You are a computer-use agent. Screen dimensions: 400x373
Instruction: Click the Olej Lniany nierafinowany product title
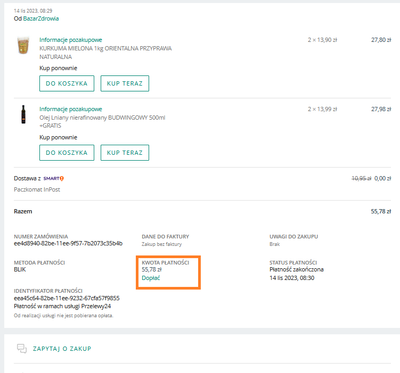(102, 122)
